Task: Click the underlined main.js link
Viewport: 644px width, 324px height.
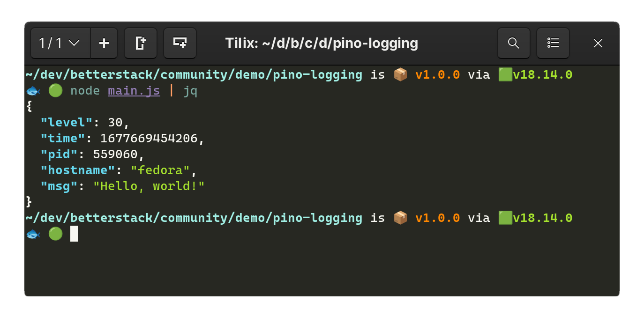Action: pyautogui.click(x=134, y=91)
